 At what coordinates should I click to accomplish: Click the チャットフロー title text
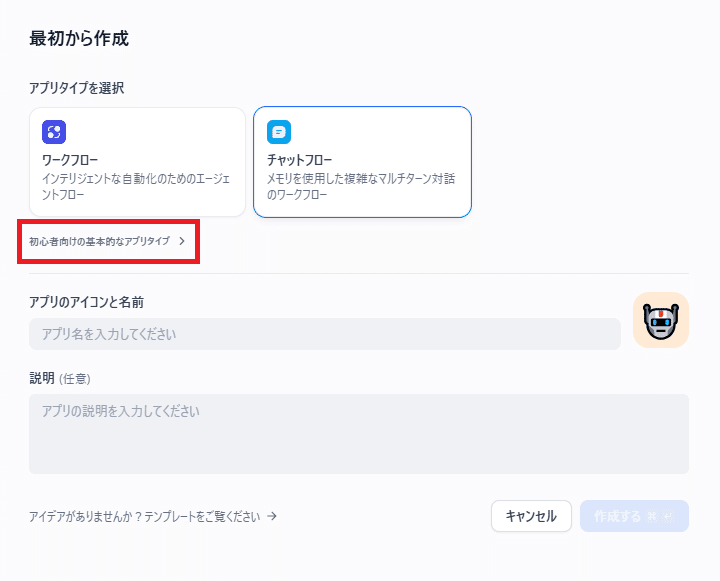(299, 160)
